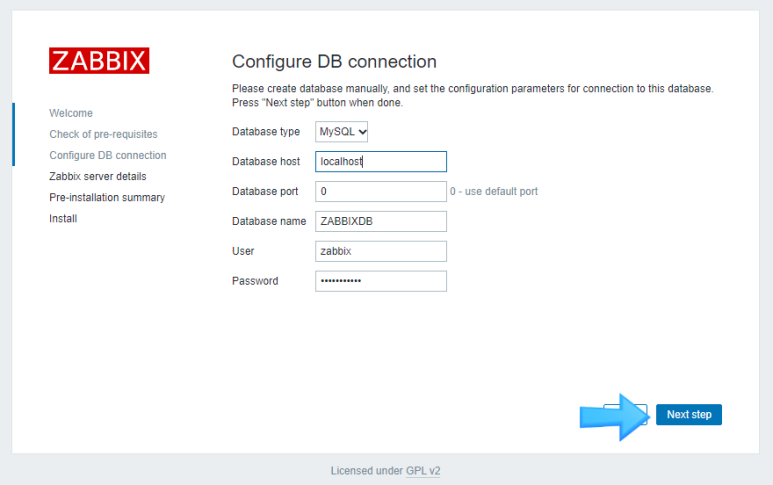Click the Database type label
The height and width of the screenshot is (485, 773).
(x=266, y=132)
